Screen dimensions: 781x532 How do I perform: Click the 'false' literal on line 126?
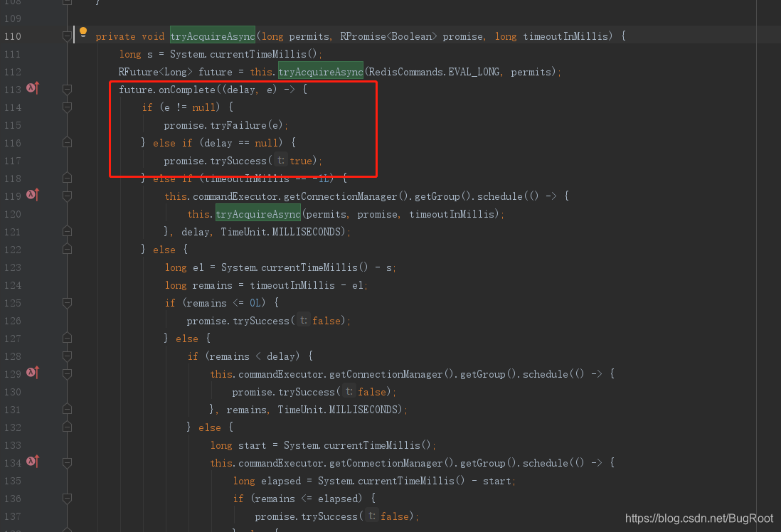[326, 321]
